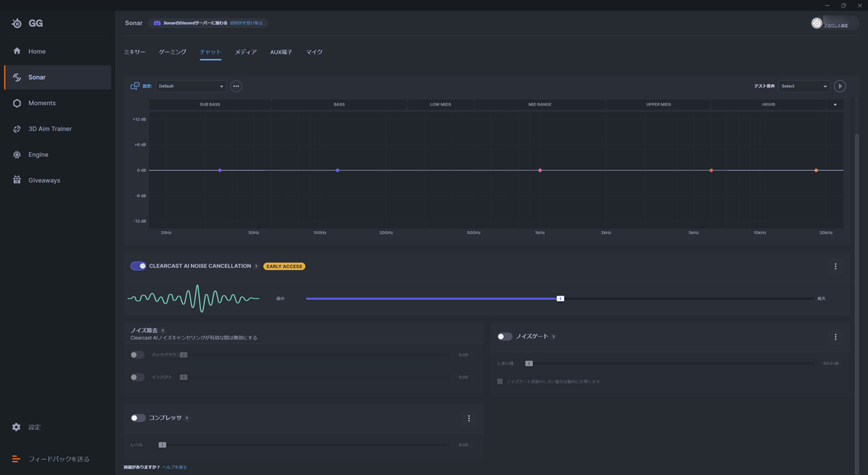Screen dimensions: 868x475
Task: Open Engine from the sidebar
Action: point(57,154)
